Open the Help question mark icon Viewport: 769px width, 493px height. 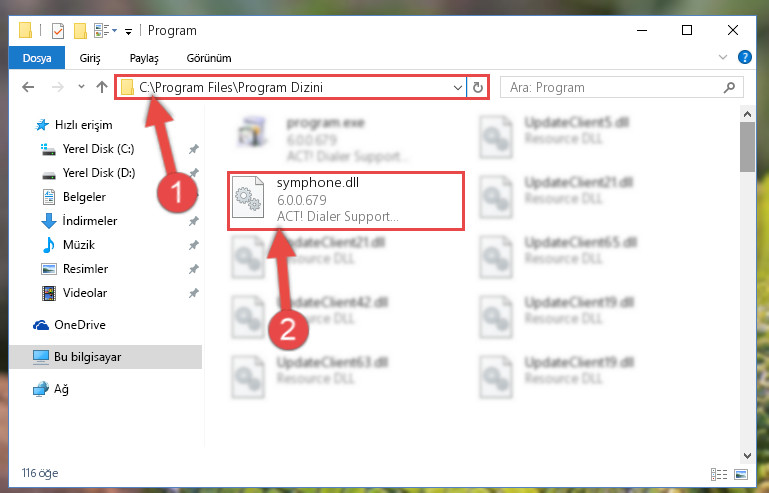pos(744,57)
